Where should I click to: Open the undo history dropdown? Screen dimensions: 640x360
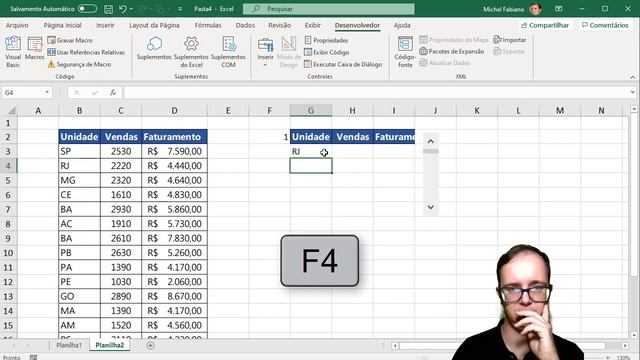coord(131,9)
